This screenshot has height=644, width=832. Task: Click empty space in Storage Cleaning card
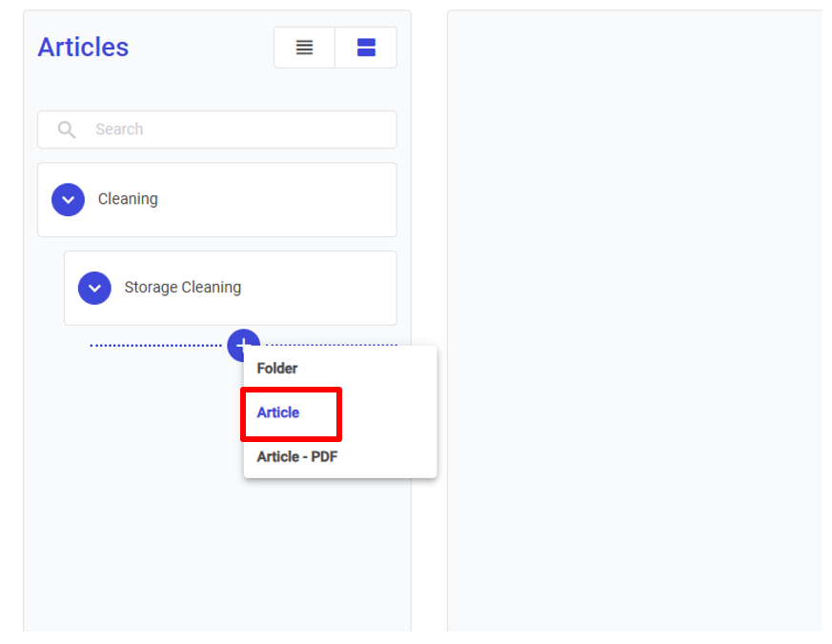(x=324, y=288)
